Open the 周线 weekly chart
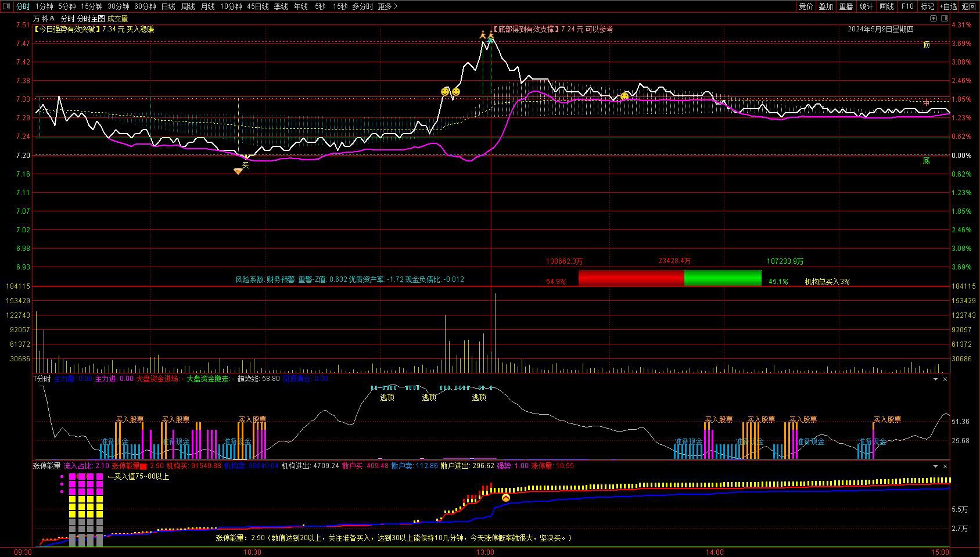Viewport: 980px width, 557px height. tap(188, 6)
